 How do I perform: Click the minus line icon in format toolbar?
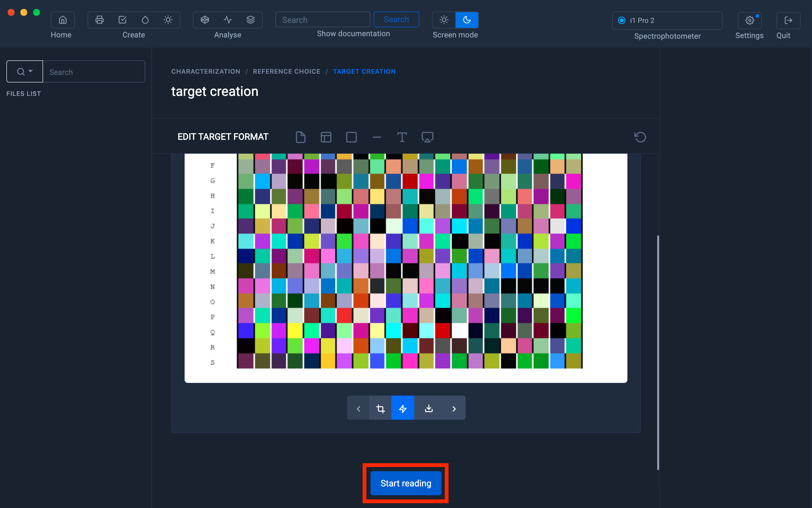pyautogui.click(x=377, y=137)
